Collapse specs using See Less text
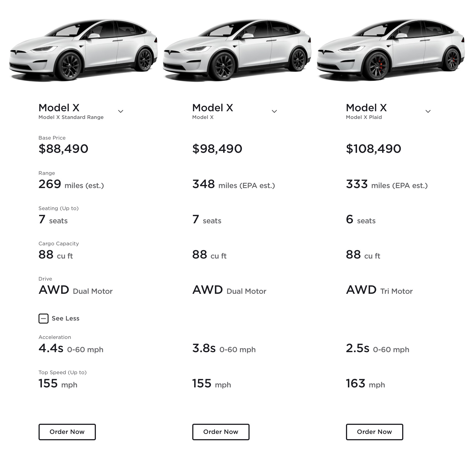Viewport: 476px width, 451px height. (x=66, y=319)
